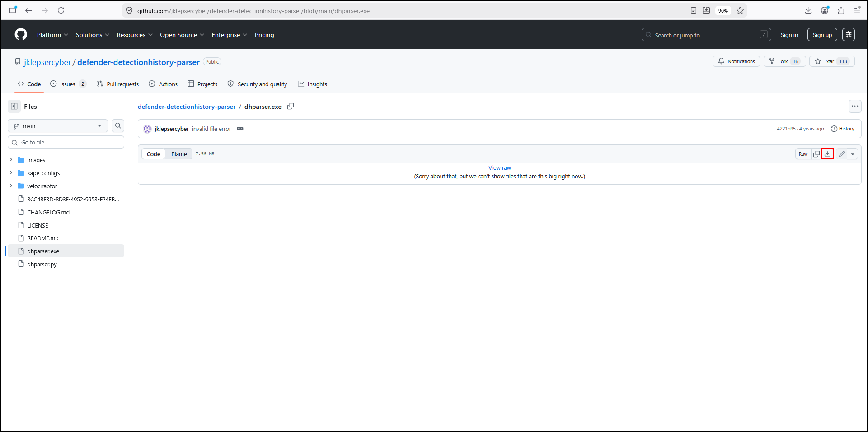Open the Pull requests tab
868x432 pixels.
(118, 84)
